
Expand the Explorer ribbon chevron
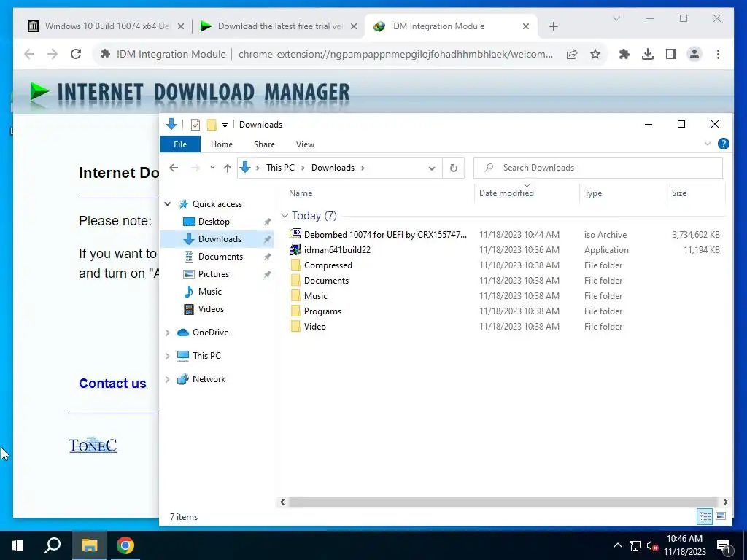[708, 144]
